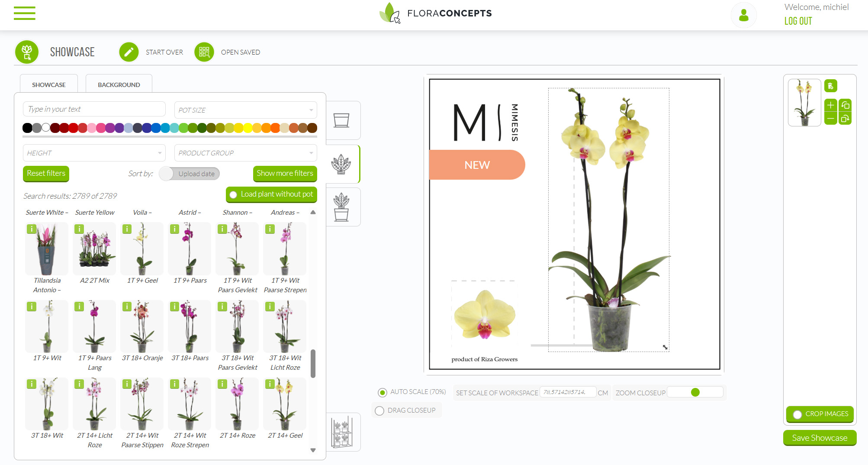Enable Load plant without pot
This screenshot has height=465, width=868.
(234, 195)
